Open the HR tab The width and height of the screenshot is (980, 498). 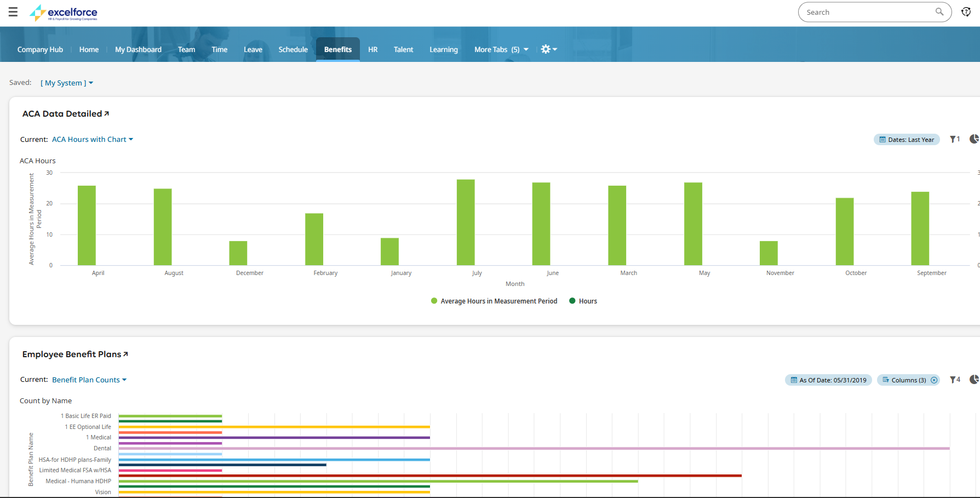click(372, 49)
